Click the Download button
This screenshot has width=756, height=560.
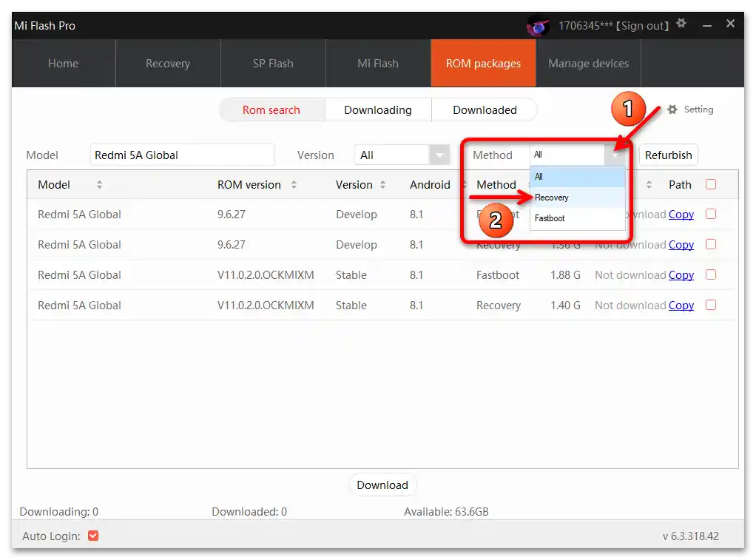coord(382,485)
